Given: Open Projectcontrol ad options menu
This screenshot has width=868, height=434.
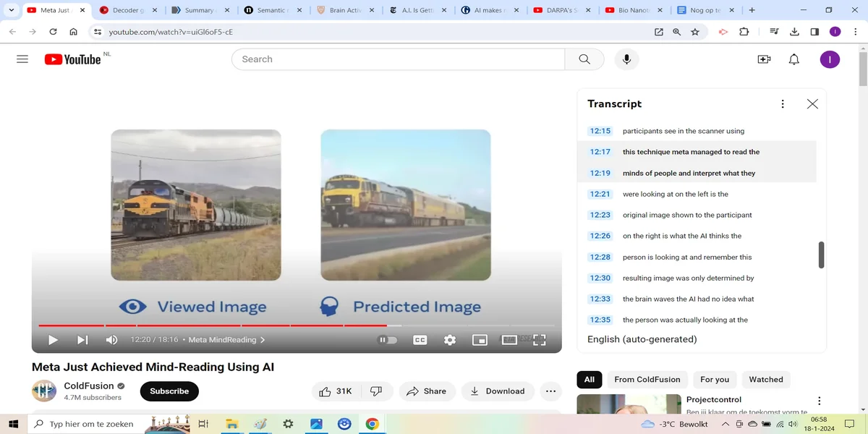Looking at the screenshot, I should pyautogui.click(x=819, y=401).
